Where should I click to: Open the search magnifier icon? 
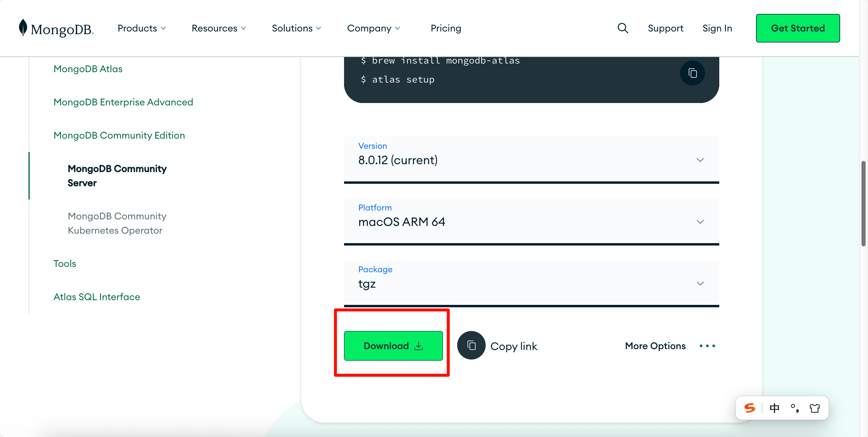pos(623,28)
